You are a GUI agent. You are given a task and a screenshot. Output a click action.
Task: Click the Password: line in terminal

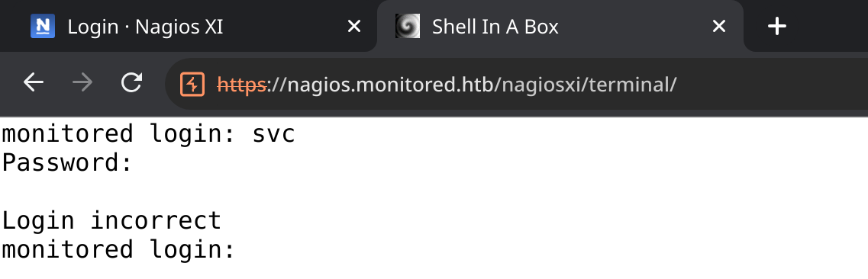pyautogui.click(x=67, y=163)
